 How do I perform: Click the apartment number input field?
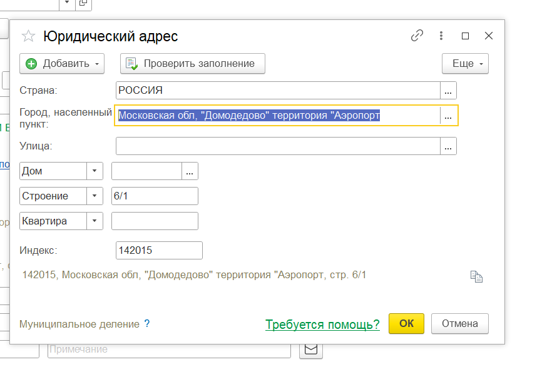pyautogui.click(x=155, y=221)
